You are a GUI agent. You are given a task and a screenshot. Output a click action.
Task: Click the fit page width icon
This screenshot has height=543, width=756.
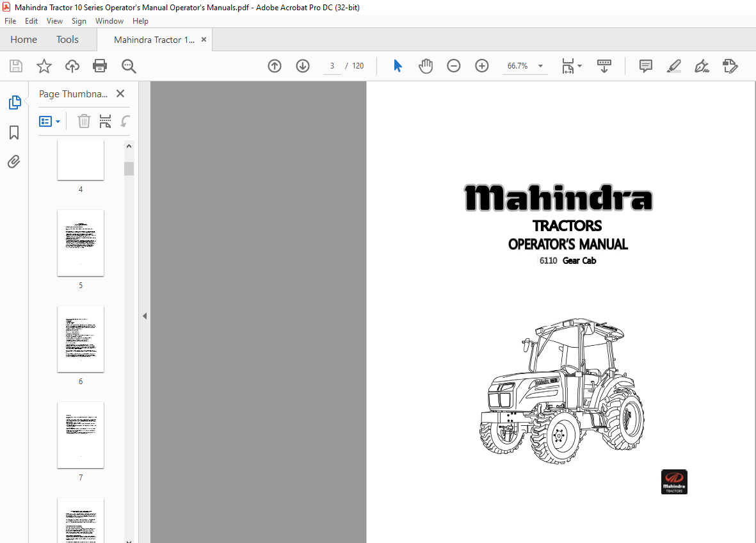tap(568, 66)
